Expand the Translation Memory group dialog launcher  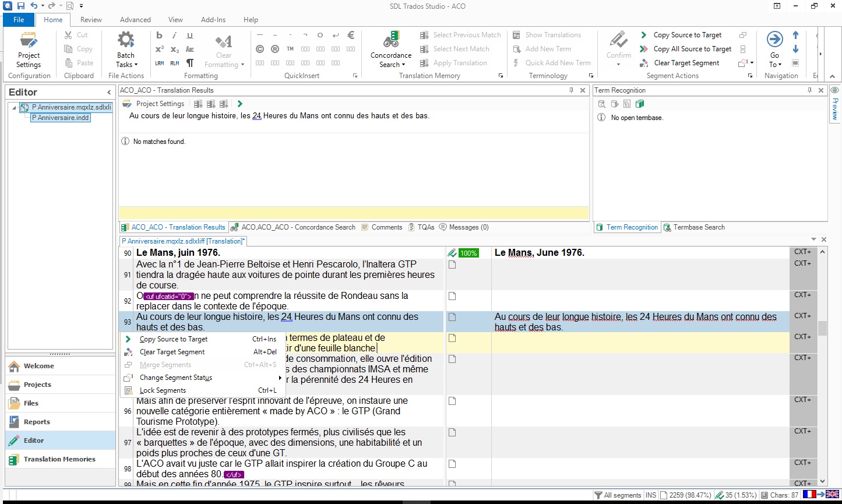point(501,76)
